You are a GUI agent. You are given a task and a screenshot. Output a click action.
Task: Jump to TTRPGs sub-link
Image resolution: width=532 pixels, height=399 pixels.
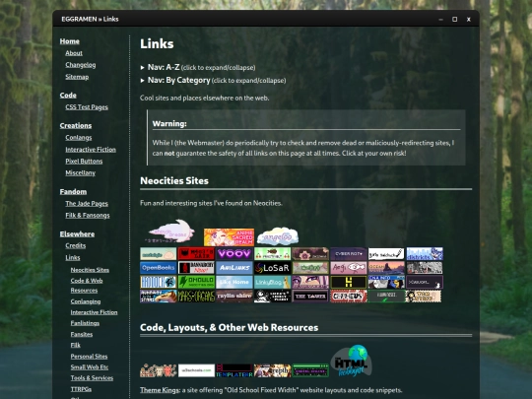81,389
